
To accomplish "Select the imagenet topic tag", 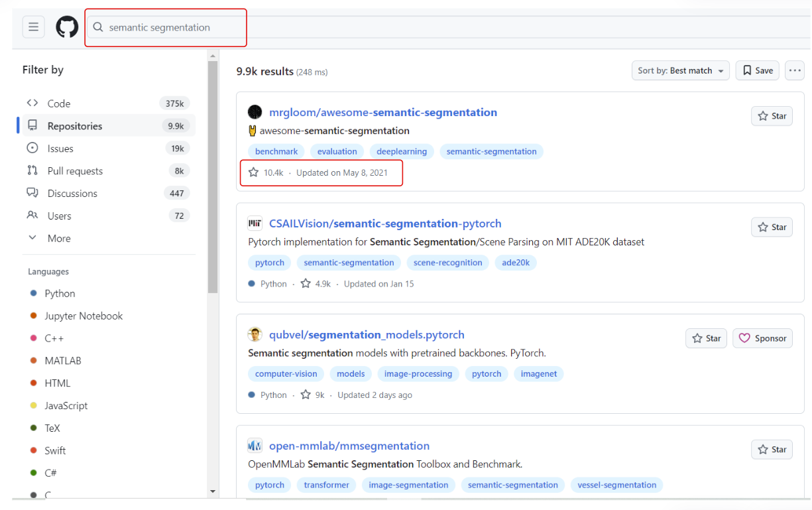I will [539, 374].
